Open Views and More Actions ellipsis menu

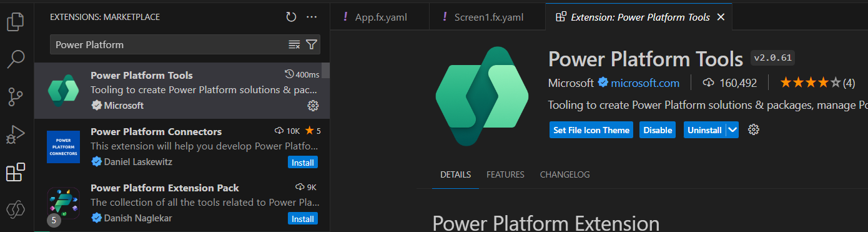click(312, 18)
